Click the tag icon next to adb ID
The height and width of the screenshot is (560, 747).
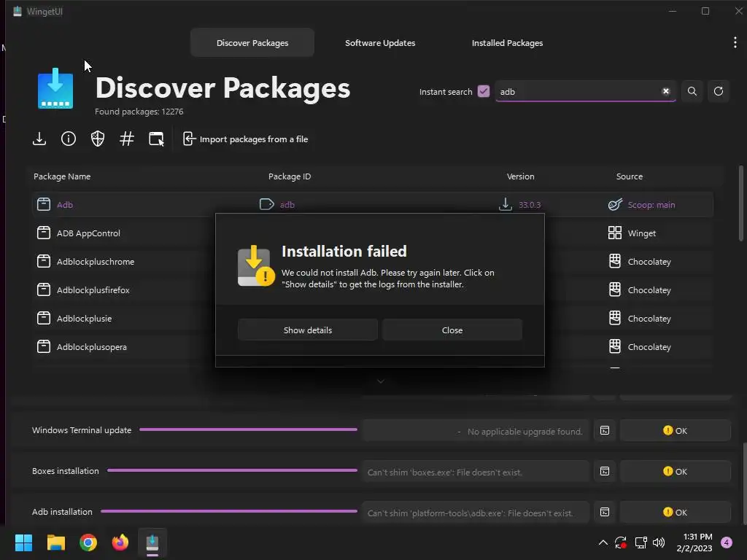pos(266,204)
